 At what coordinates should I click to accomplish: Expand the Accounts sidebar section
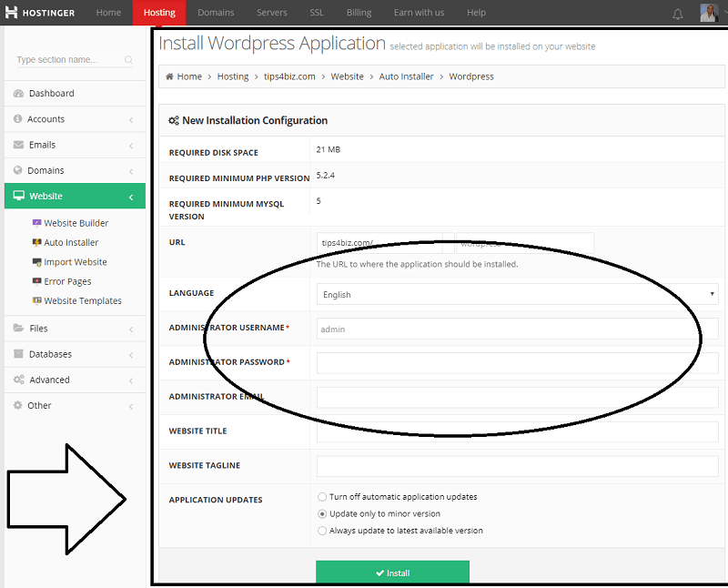pyautogui.click(x=73, y=119)
